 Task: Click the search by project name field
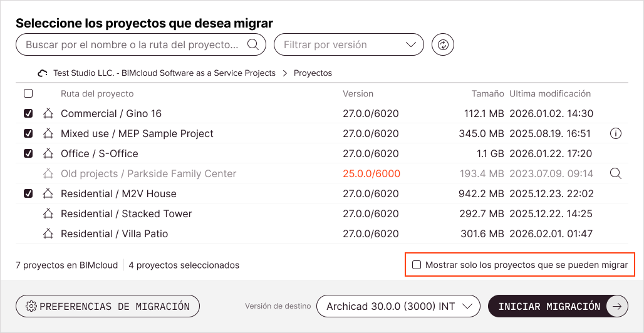pyautogui.click(x=141, y=44)
